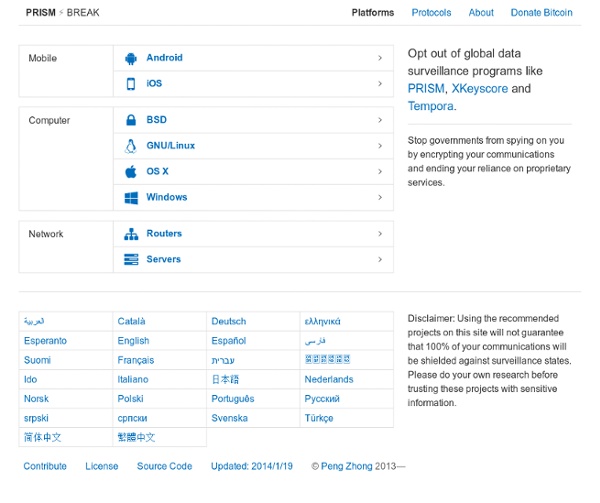Switch language to Traditional Chinese 繁體中文
The width and height of the screenshot is (600, 503).
(136, 438)
